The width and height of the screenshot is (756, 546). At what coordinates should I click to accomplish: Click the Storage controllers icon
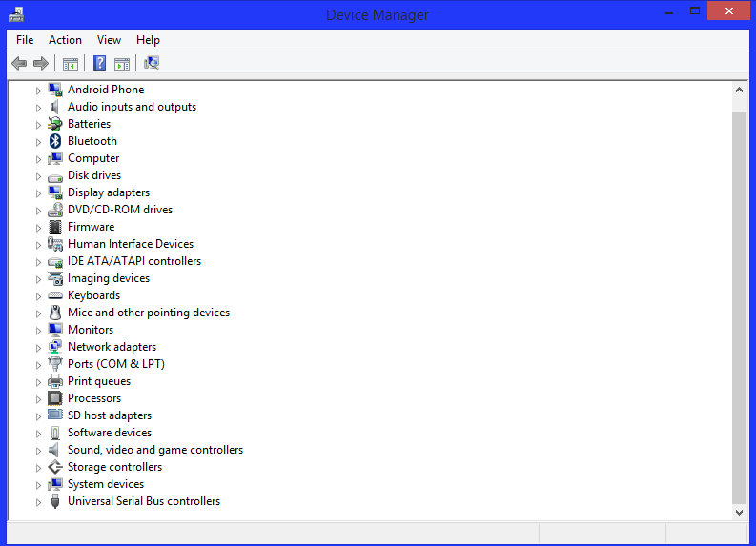[x=55, y=467]
